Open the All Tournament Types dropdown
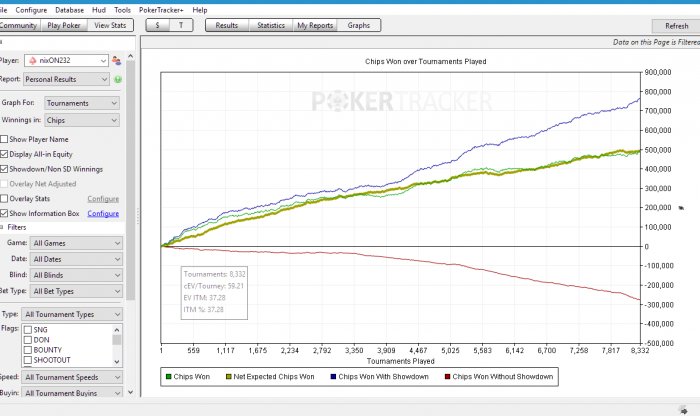The width and height of the screenshot is (700, 416). pyautogui.click(x=72, y=314)
